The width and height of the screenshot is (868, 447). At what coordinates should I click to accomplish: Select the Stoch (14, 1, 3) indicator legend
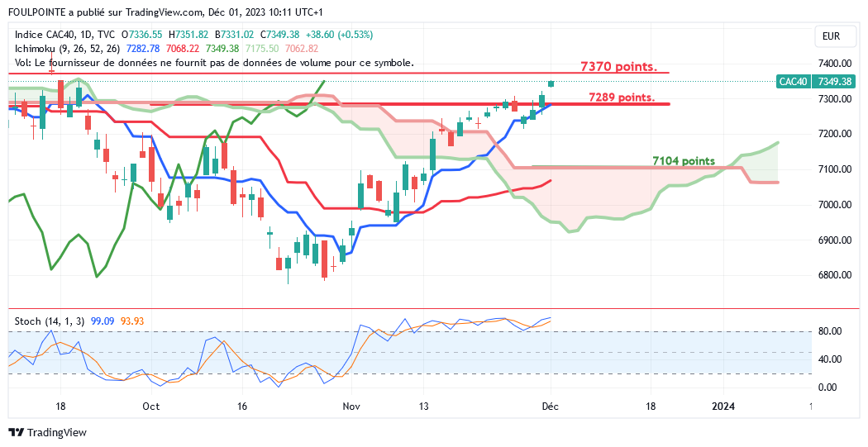tap(50, 321)
